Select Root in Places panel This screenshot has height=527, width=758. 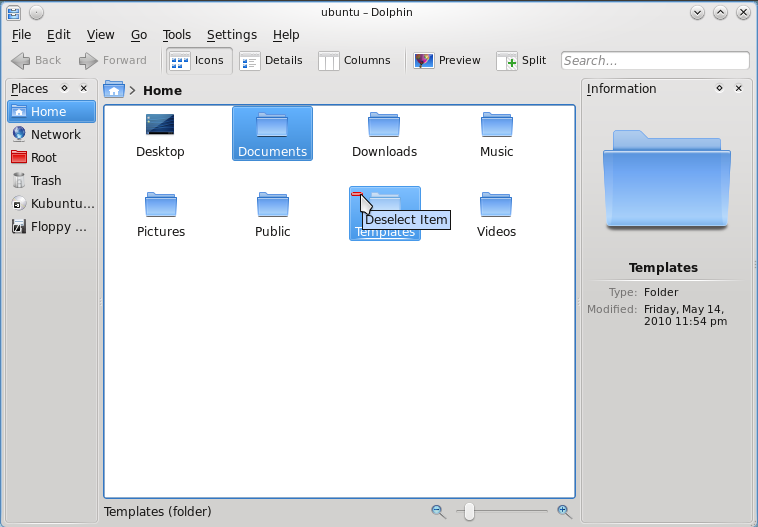(x=43, y=157)
